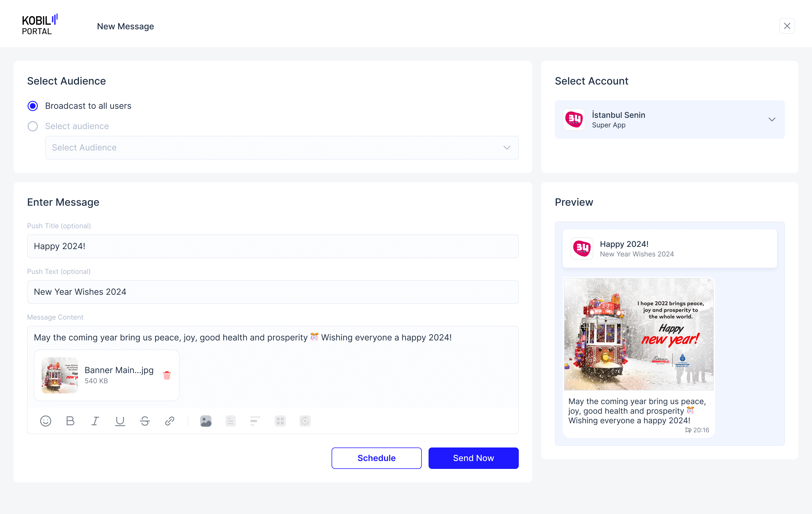Apply strikethrough formatting
Screen dimensions: 812x514
[x=145, y=421]
